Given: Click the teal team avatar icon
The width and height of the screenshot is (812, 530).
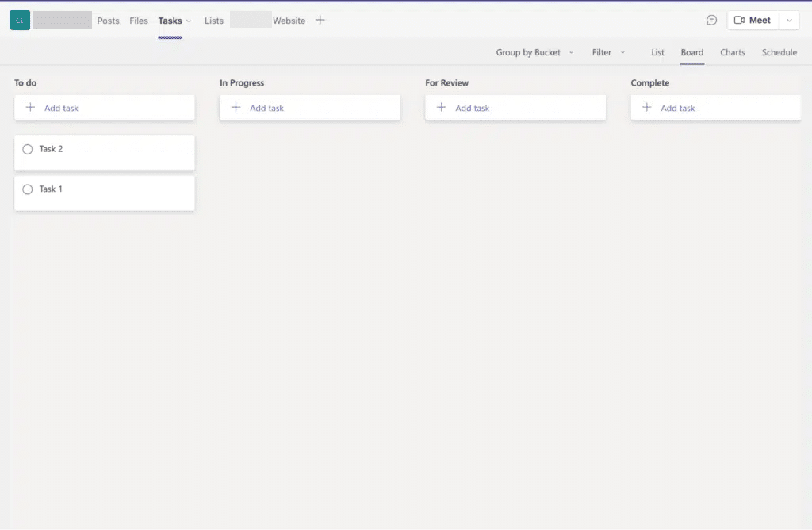Looking at the screenshot, I should [x=19, y=19].
